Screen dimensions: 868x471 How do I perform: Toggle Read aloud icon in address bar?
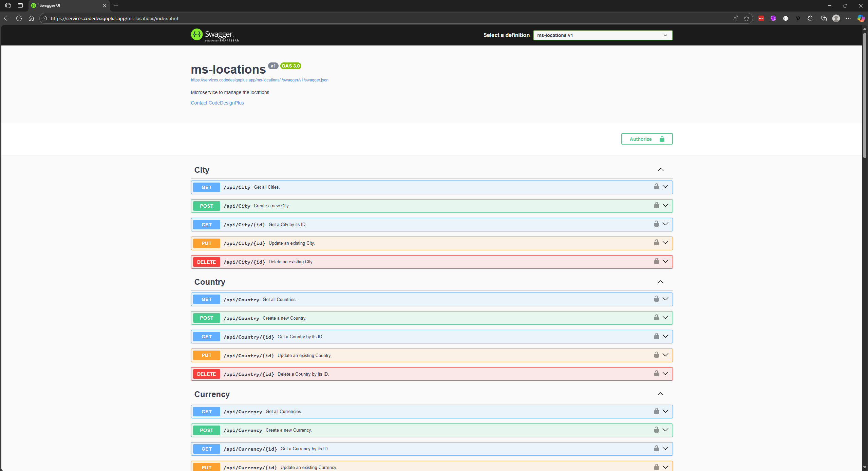click(735, 18)
